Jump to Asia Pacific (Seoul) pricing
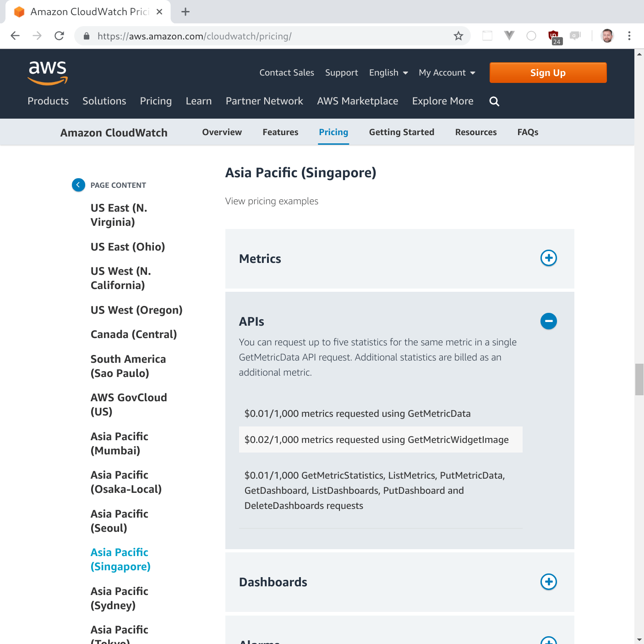 [x=120, y=521]
